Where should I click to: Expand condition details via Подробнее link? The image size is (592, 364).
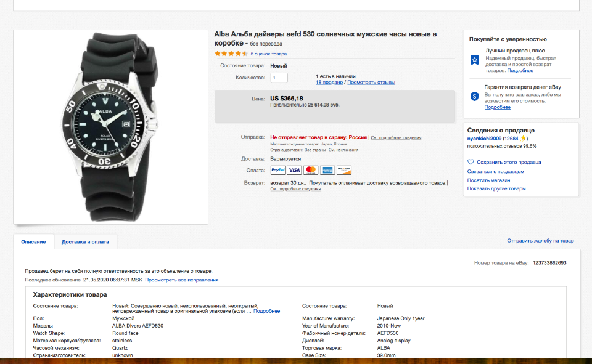[266, 311]
